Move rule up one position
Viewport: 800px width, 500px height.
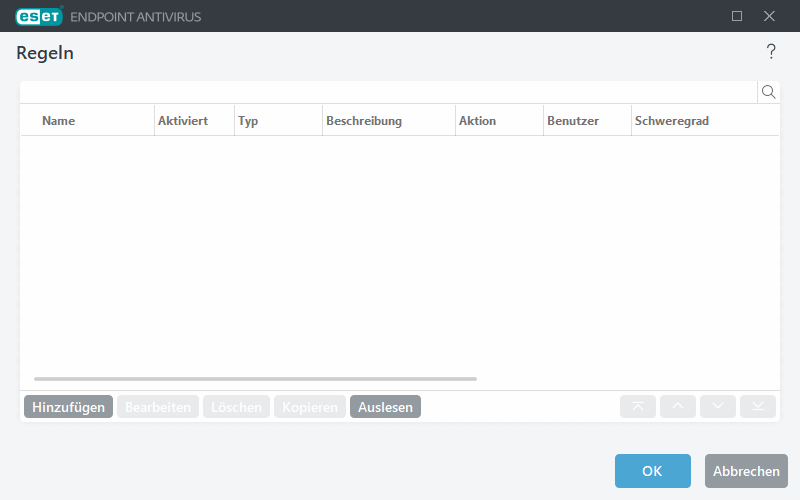coord(678,406)
